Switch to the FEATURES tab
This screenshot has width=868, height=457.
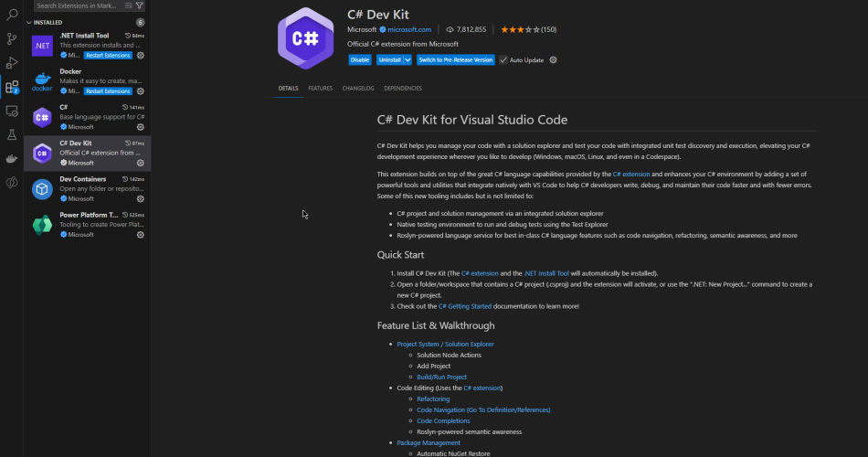[x=320, y=89]
